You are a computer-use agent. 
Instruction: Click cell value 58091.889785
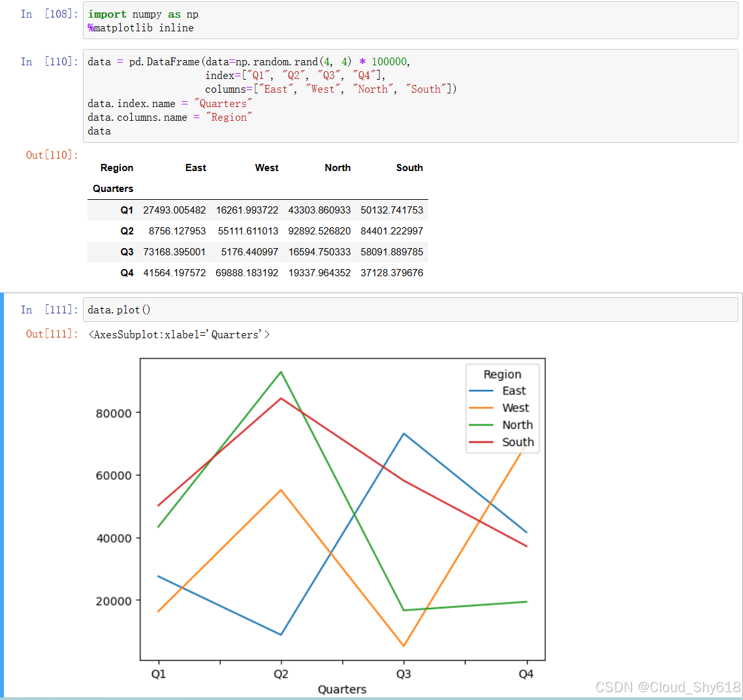[x=392, y=251]
